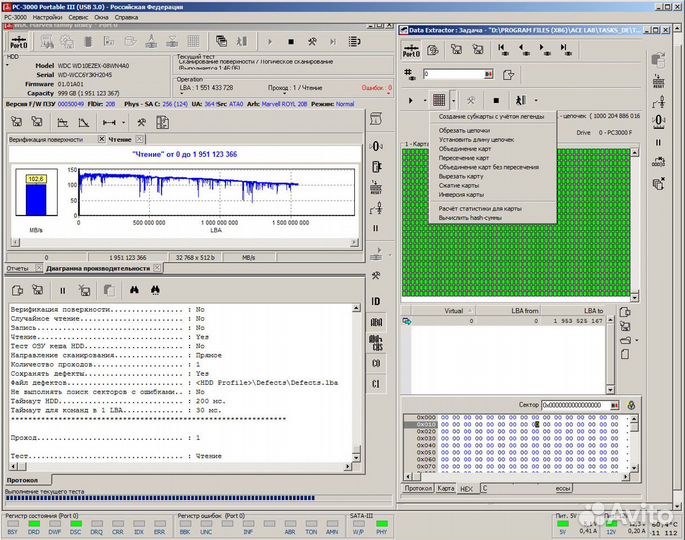Open the PC-3000 menu

[15, 17]
